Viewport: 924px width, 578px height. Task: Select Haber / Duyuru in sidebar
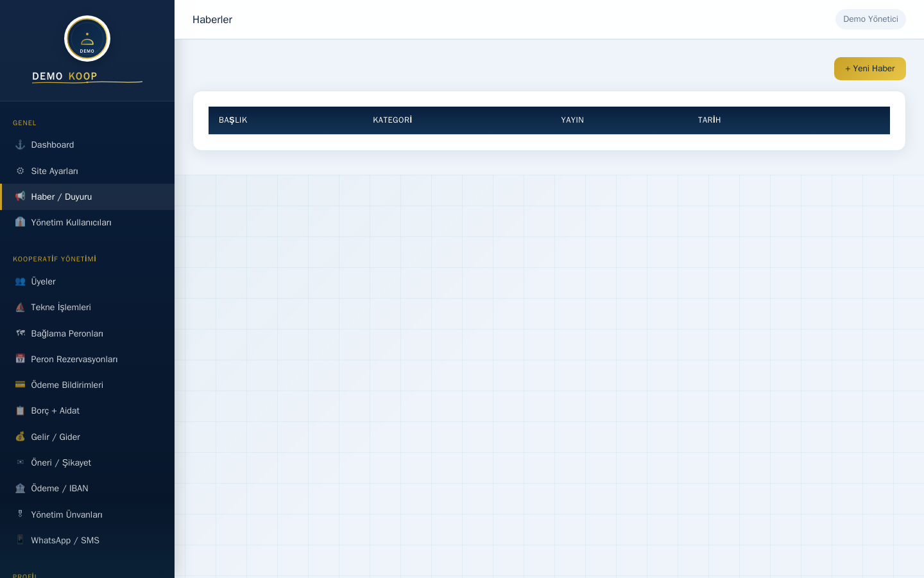click(x=87, y=197)
